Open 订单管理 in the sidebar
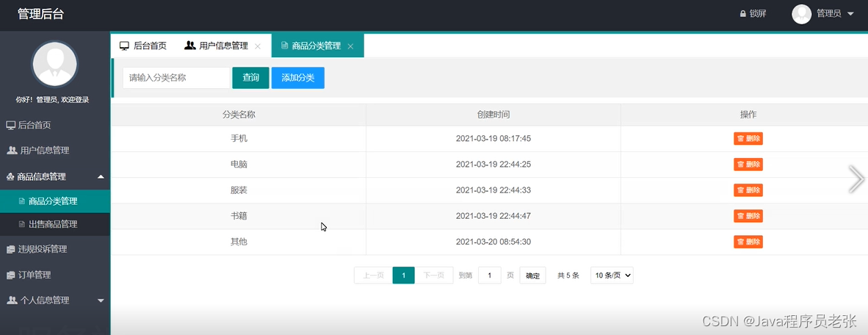The image size is (868, 335). 35,275
